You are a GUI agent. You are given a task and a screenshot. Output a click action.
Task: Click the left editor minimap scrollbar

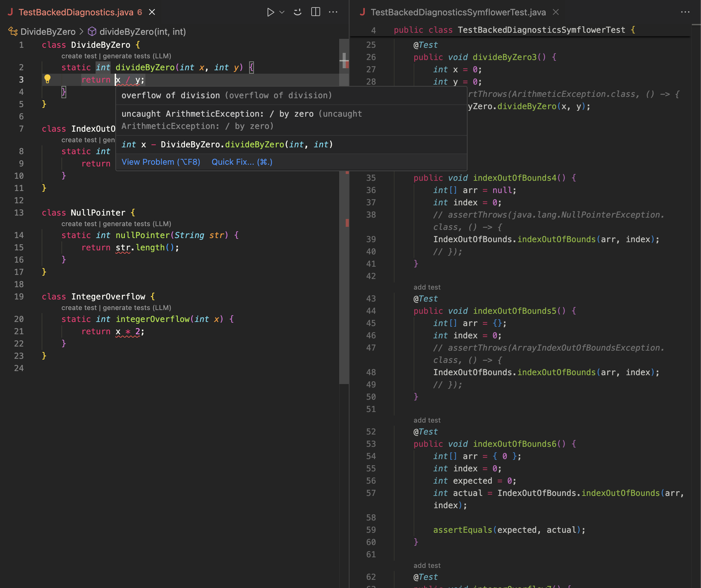point(344,211)
